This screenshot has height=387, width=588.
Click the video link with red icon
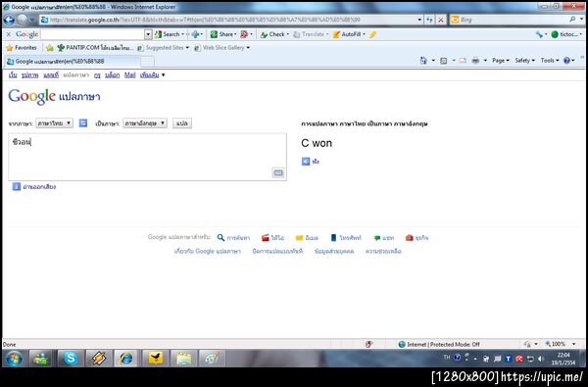(x=272, y=238)
